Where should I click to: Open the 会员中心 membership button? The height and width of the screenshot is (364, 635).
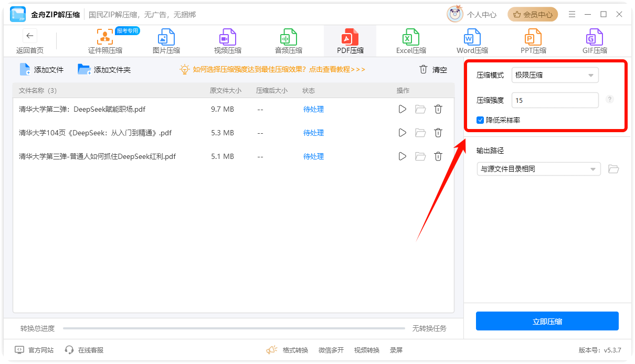point(533,15)
